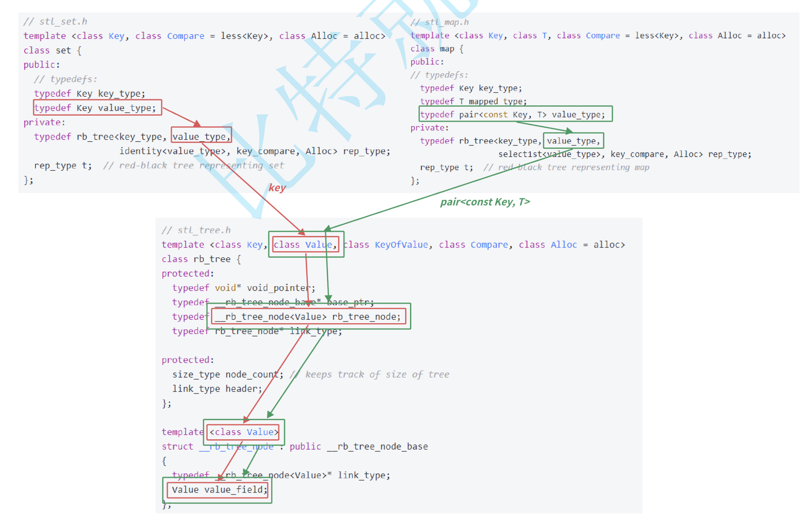Image resolution: width=812 pixels, height=525 pixels.
Task: Click the green 'pair<const Key, T> value_type' box
Action: (515, 114)
